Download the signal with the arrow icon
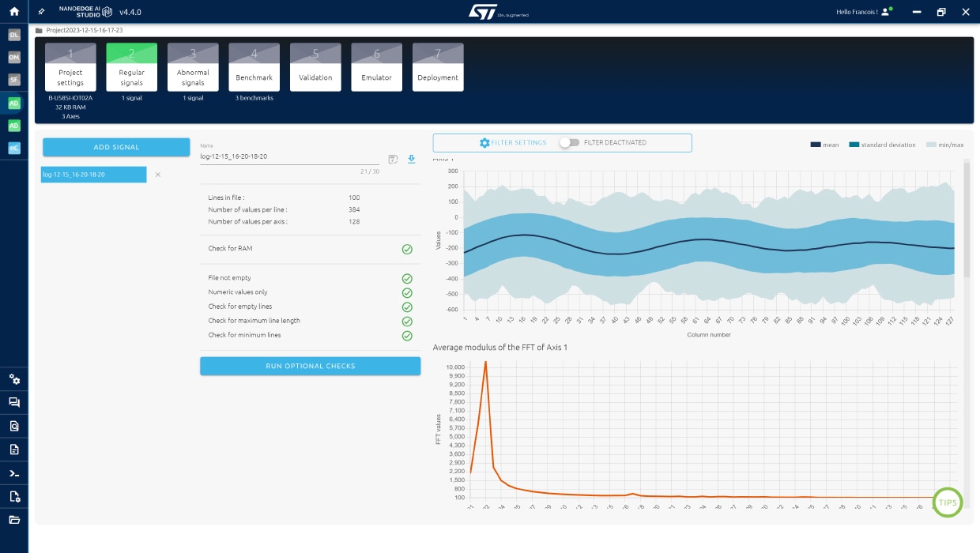 pyautogui.click(x=411, y=159)
